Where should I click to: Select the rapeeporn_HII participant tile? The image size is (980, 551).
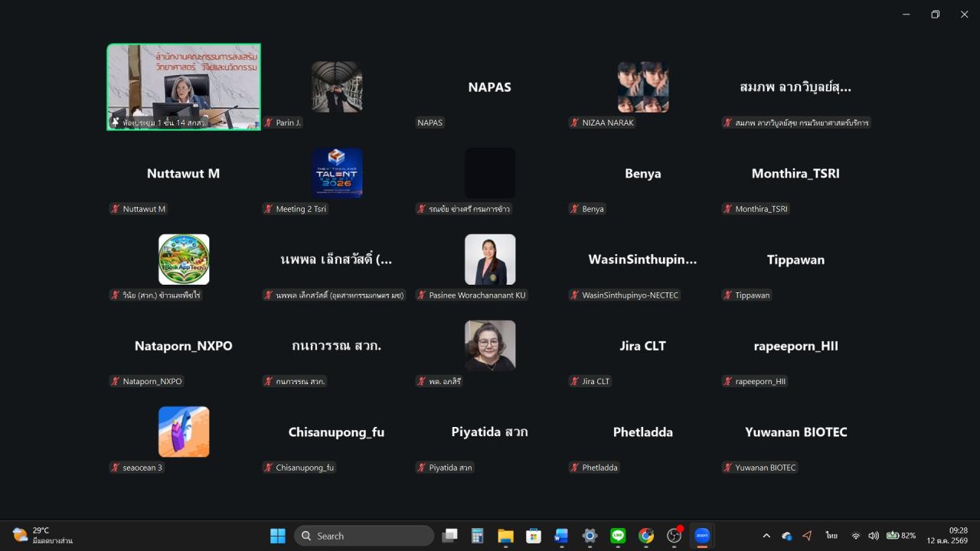796,345
